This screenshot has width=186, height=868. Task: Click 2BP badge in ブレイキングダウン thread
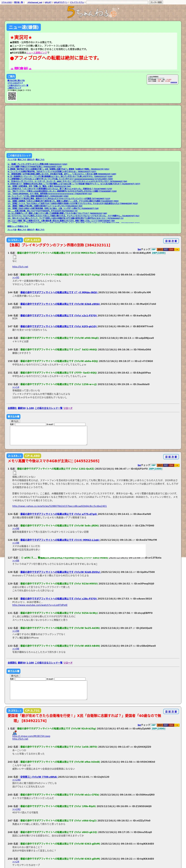[x=153, y=249]
